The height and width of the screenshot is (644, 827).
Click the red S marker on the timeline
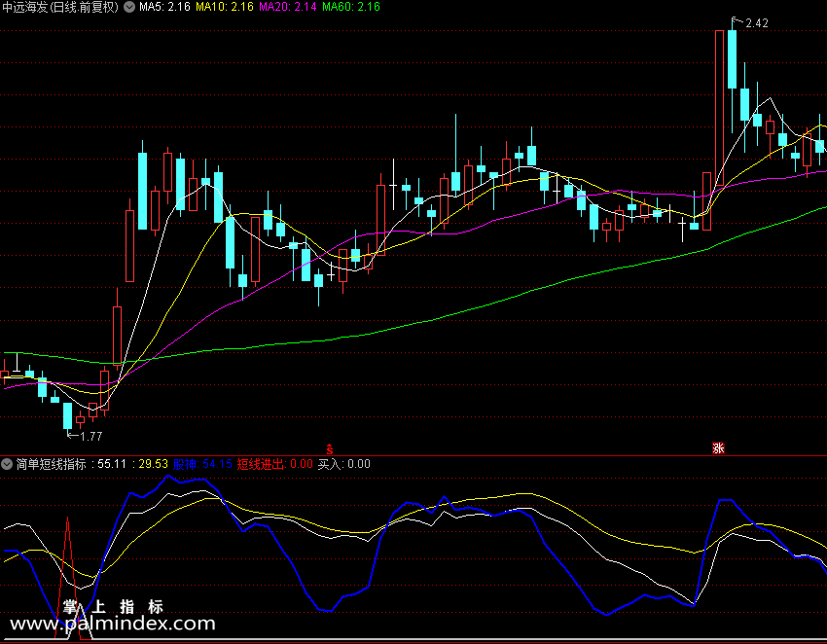pos(330,449)
